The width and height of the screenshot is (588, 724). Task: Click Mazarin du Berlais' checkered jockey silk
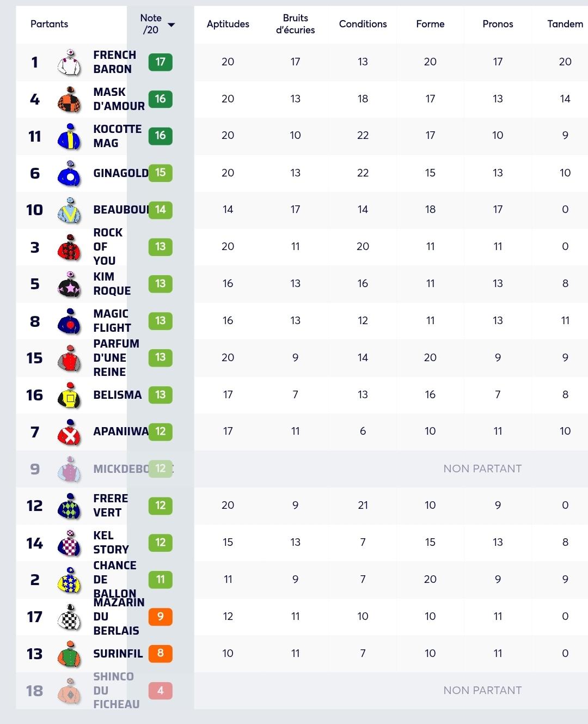coord(69,617)
